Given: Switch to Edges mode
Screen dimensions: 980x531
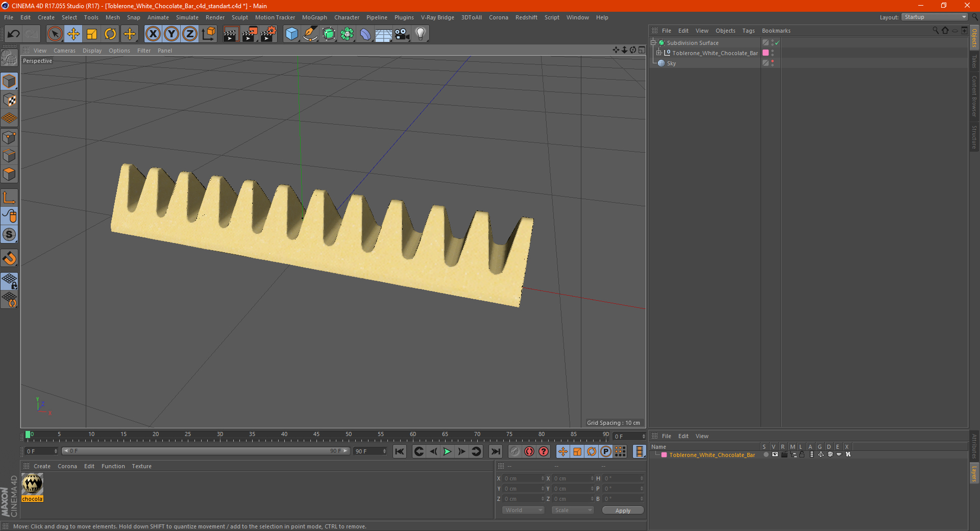Looking at the screenshot, I should [x=9, y=156].
